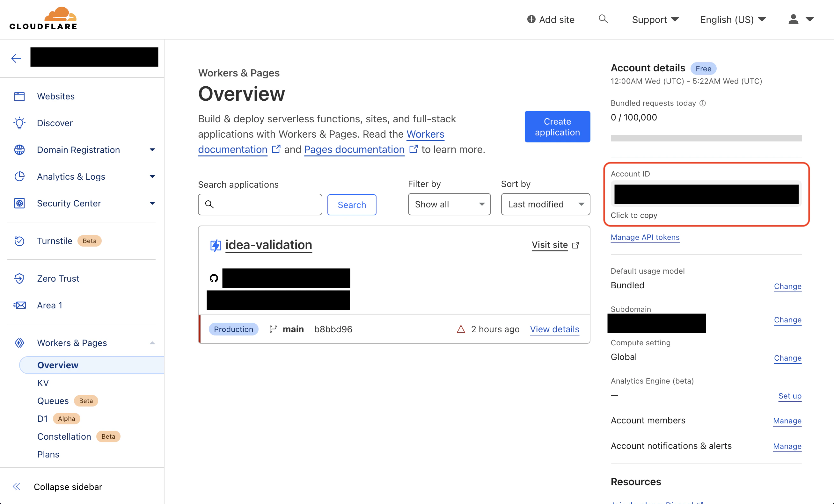The width and height of the screenshot is (834, 504).
Task: Open Constellation in the sidebar
Action: click(x=64, y=436)
